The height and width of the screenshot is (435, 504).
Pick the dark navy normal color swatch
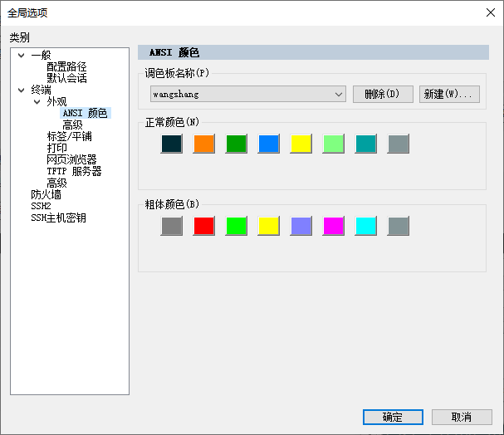pyautogui.click(x=172, y=144)
